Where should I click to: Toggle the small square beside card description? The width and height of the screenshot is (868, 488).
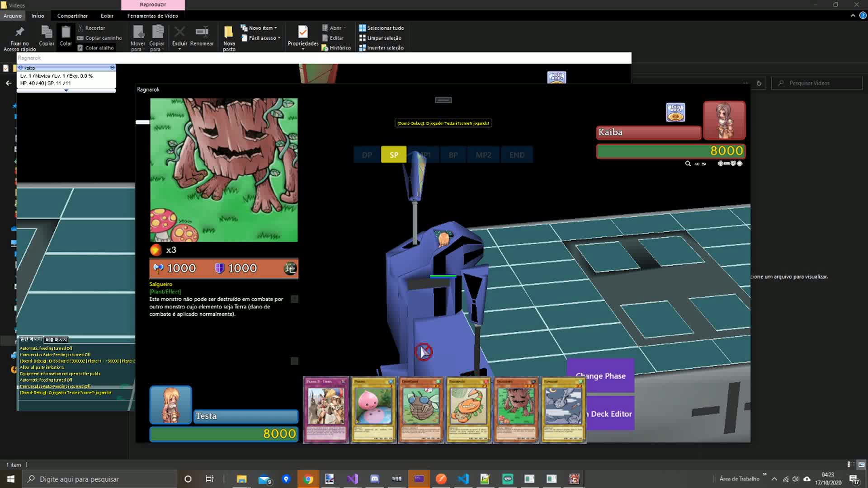294,299
